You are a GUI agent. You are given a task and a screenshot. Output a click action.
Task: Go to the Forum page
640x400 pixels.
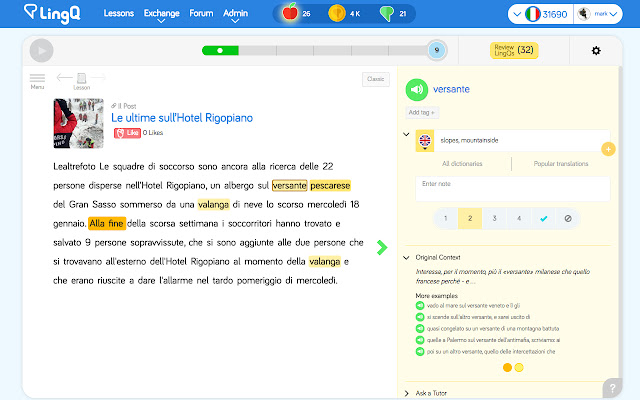tap(201, 13)
